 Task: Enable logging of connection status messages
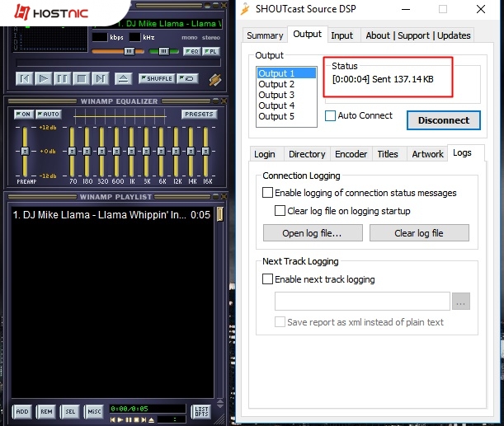point(268,193)
